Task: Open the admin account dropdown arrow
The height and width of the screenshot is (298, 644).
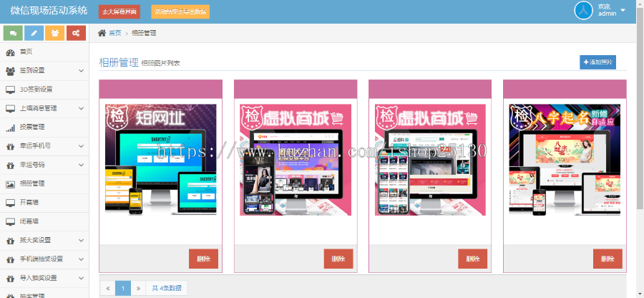Action: tap(623, 11)
